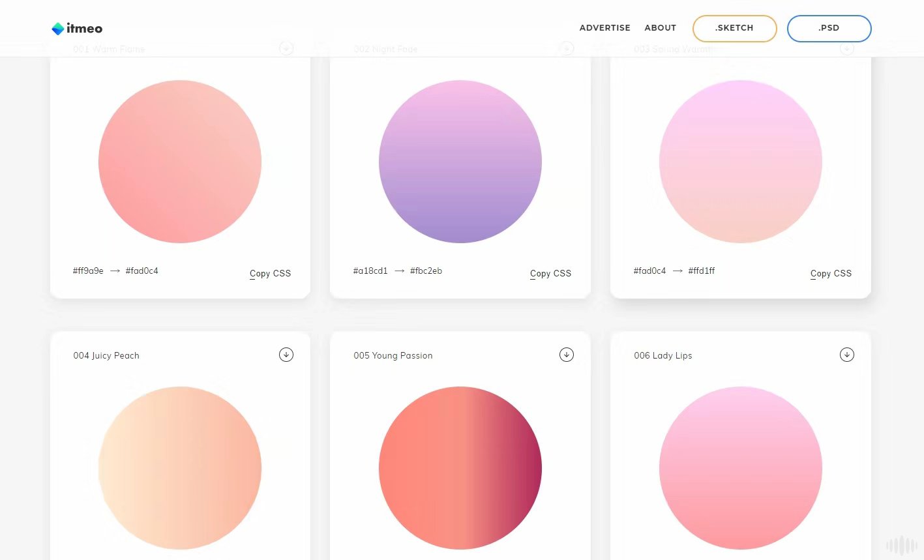Click the 006 Lady Lips title
The height and width of the screenshot is (560, 924).
pos(663,355)
